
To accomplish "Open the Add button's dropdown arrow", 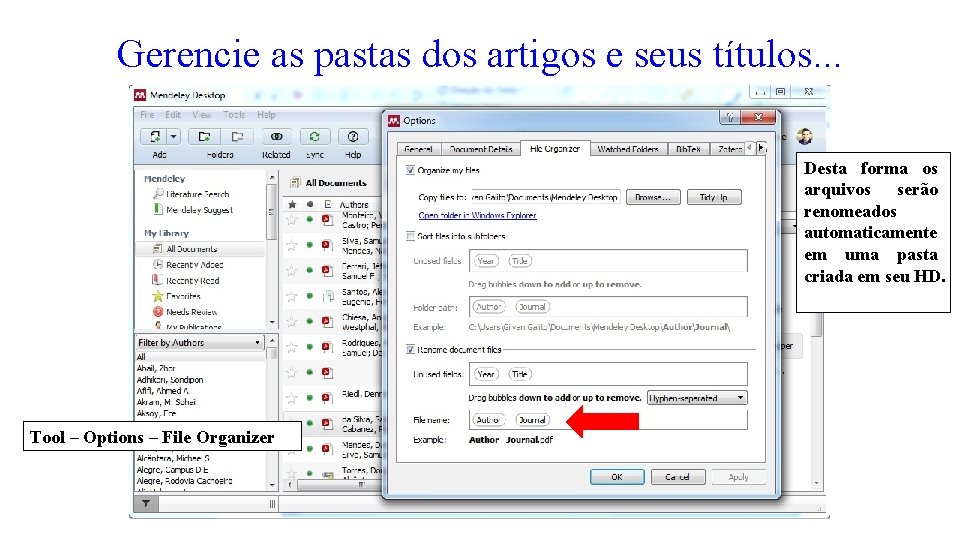I will point(173,137).
